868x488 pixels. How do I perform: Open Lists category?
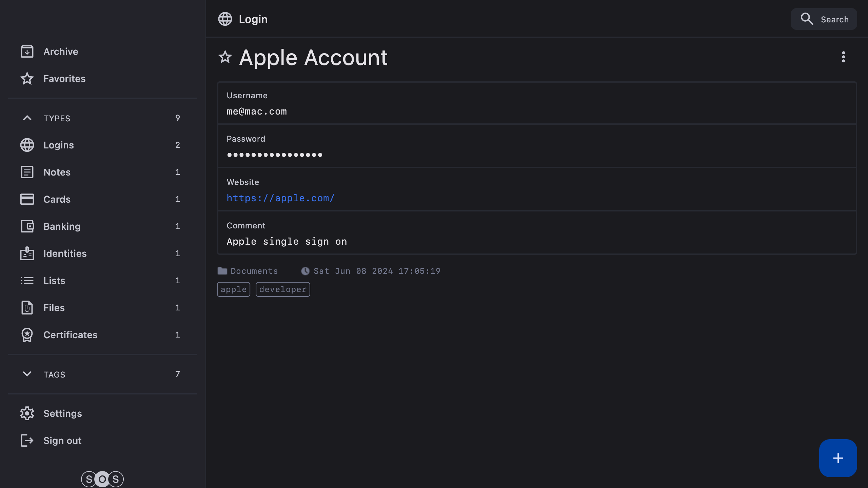(x=54, y=281)
